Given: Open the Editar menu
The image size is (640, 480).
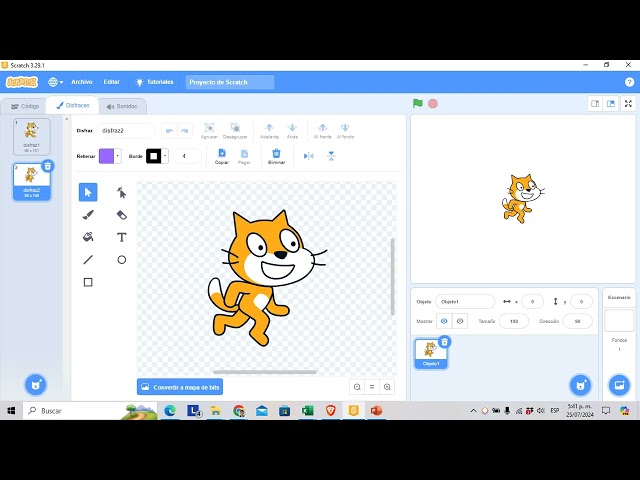Looking at the screenshot, I should [111, 82].
